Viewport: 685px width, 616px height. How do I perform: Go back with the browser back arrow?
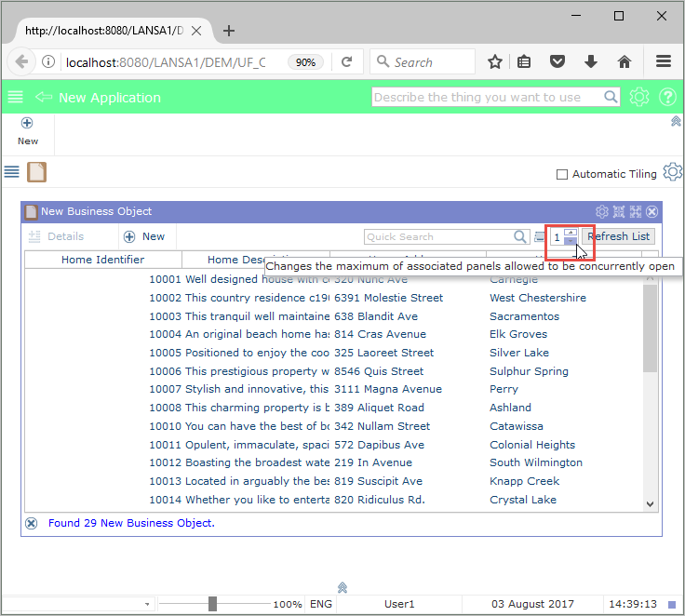point(21,61)
